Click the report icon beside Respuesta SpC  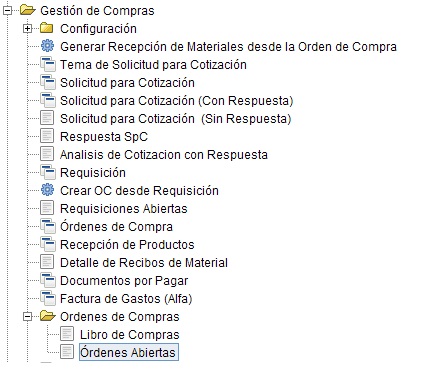(47, 136)
